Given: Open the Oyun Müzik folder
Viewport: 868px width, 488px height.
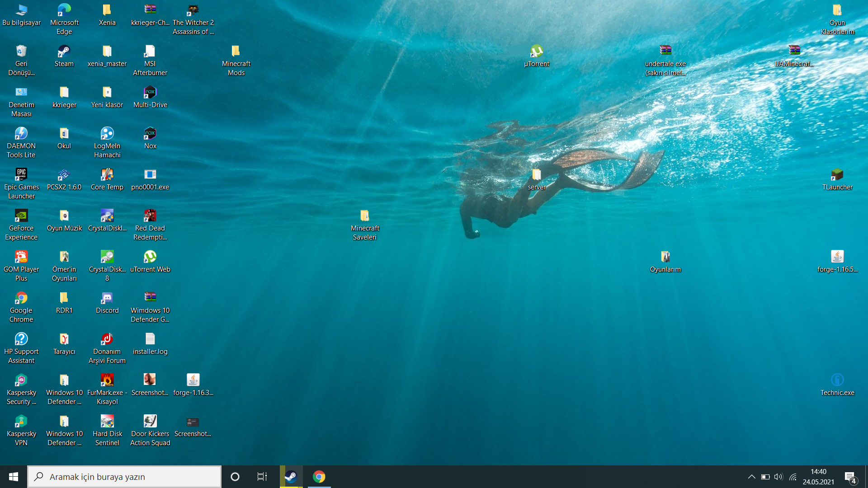Looking at the screenshot, I should coord(64,221).
